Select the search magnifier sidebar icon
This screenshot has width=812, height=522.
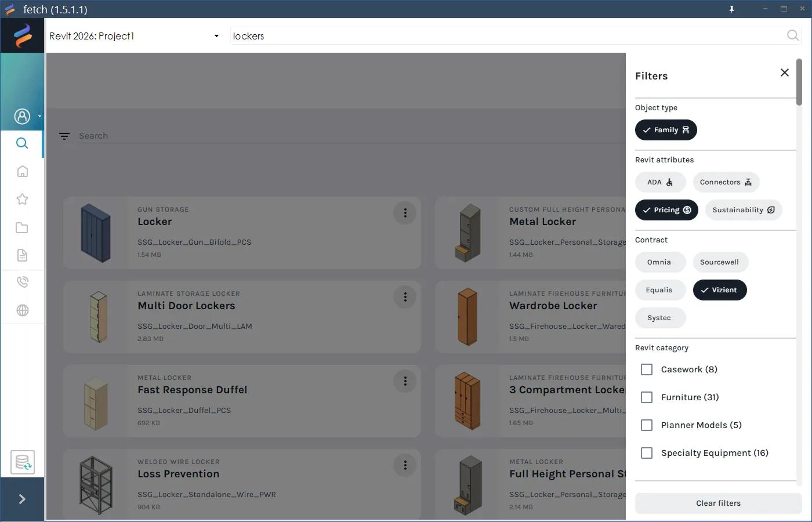(22, 143)
